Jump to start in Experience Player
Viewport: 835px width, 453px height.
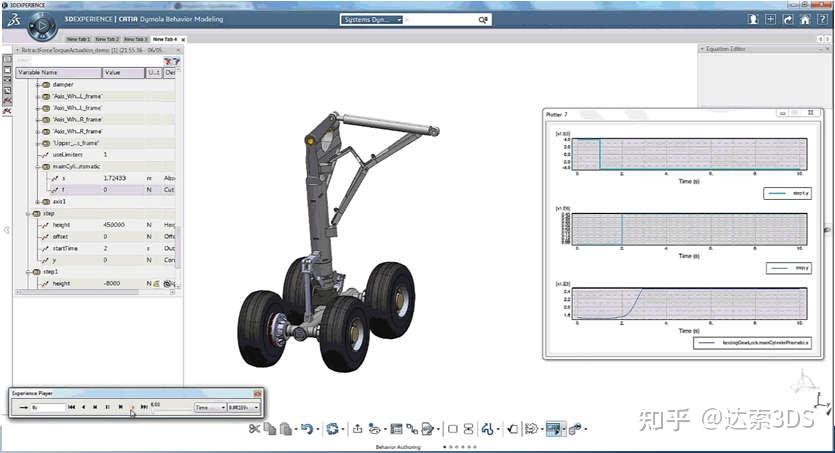[71, 407]
